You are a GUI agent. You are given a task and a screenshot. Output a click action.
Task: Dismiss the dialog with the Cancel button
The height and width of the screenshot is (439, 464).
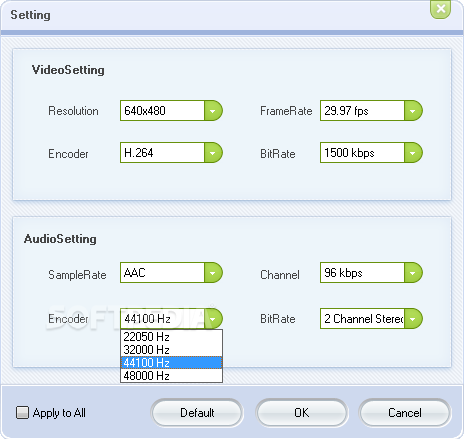pos(405,413)
